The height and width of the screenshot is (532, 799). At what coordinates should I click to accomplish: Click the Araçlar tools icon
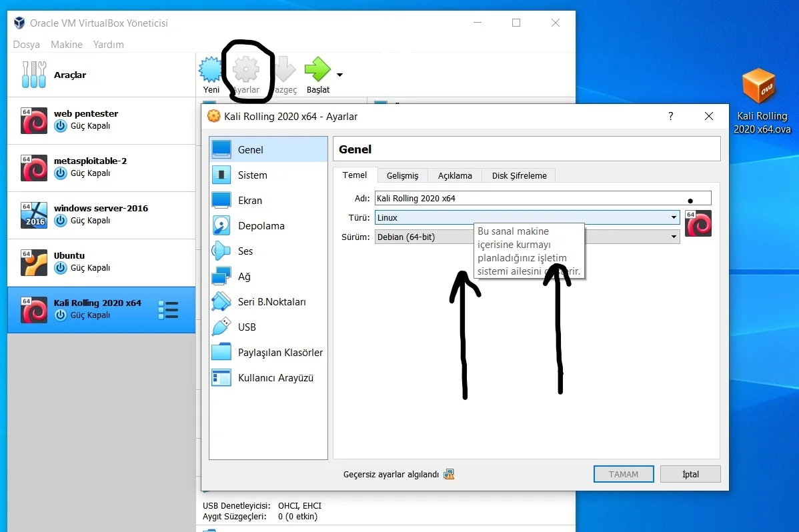[x=34, y=75]
